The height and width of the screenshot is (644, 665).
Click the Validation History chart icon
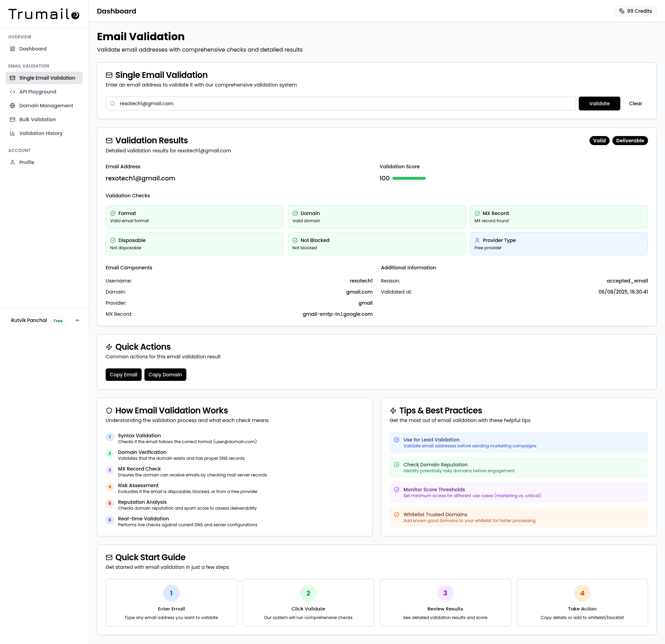[x=12, y=133]
